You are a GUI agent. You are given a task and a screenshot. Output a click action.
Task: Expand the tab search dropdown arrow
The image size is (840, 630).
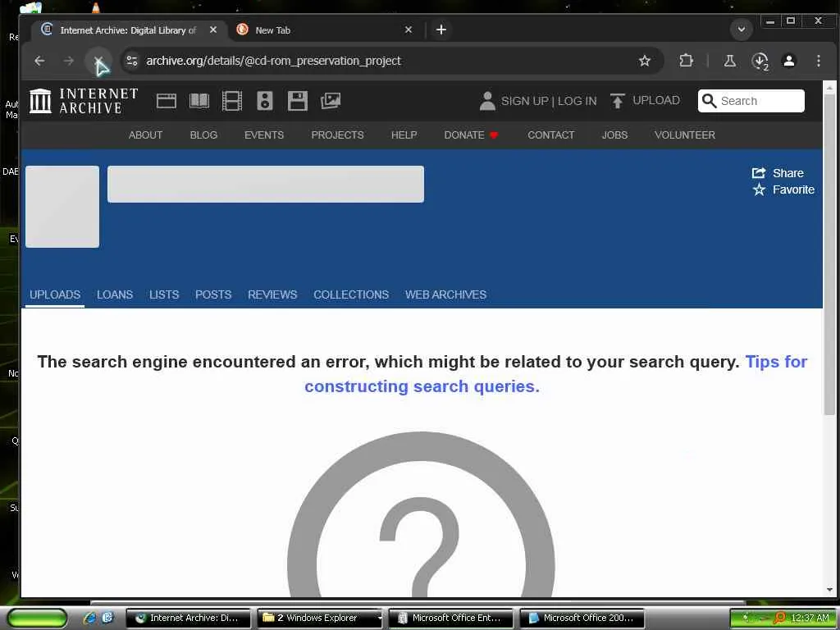pos(742,30)
